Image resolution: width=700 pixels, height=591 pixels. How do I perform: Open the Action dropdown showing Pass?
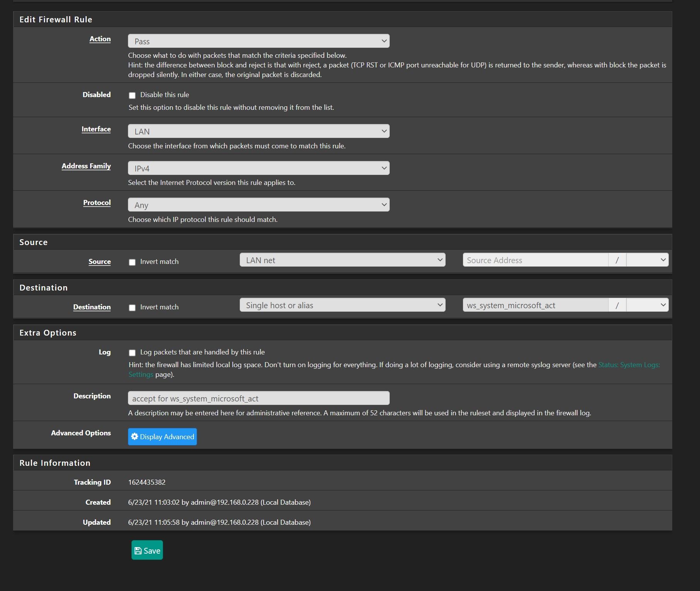[x=258, y=41]
